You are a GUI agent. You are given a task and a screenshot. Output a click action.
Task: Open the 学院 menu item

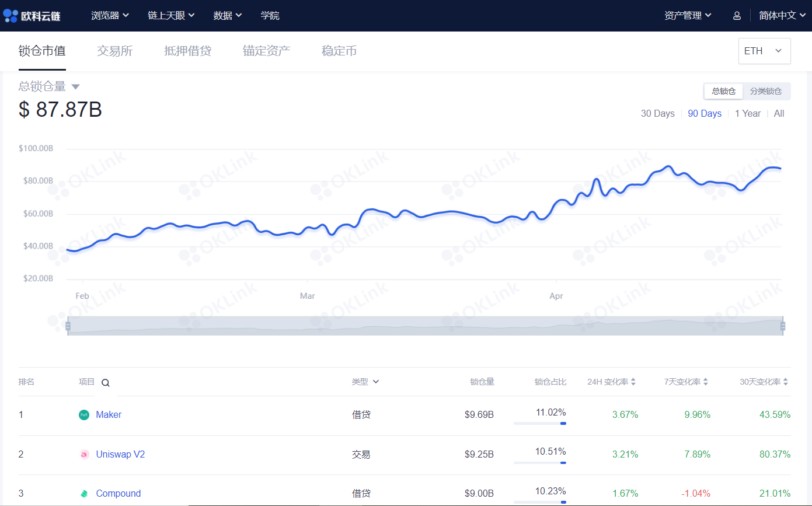pos(270,16)
